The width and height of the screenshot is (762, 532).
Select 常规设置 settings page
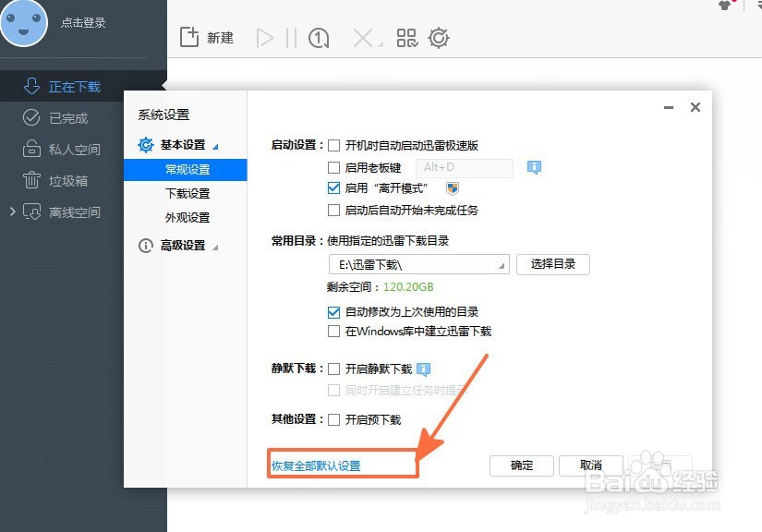tap(186, 170)
